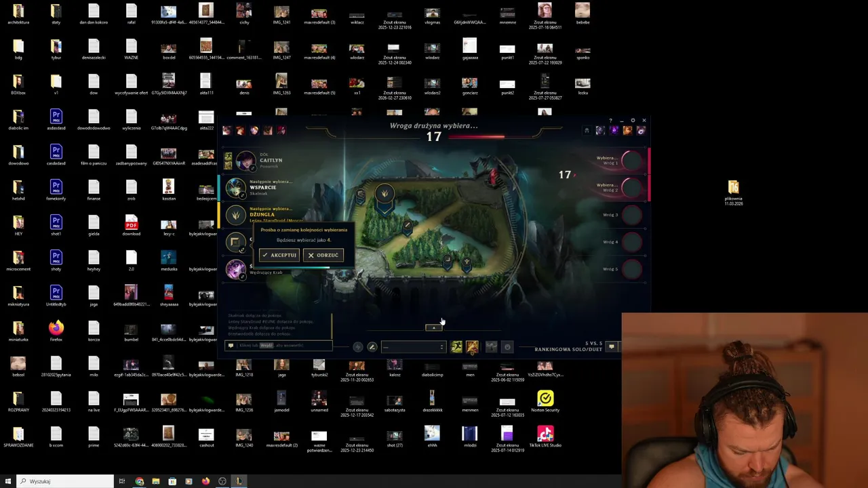Select the WAZNE desktop file
This screenshot has height=488, width=868.
(131, 49)
